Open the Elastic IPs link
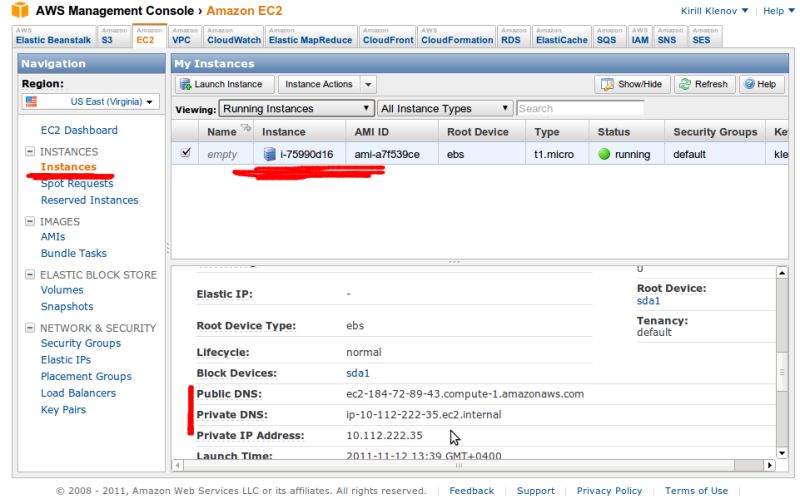Image resolution: width=800 pixels, height=504 pixels. [x=66, y=360]
